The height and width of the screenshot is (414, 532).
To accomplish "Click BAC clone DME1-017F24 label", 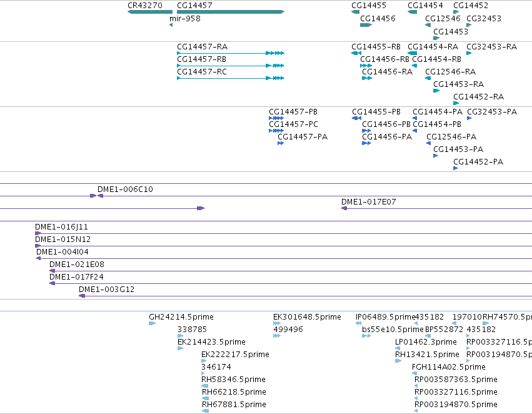I will coord(76,277).
